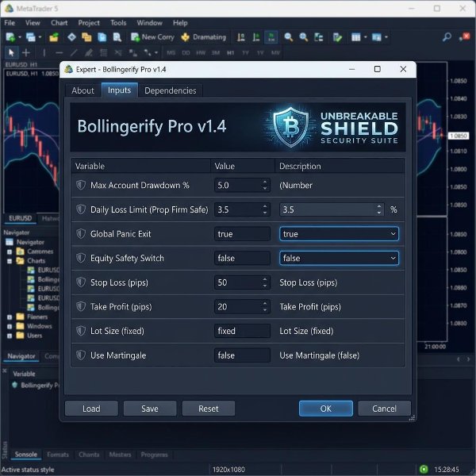Screen dimensions: 476x476
Task: Switch to the About tab
Action: pyautogui.click(x=83, y=90)
